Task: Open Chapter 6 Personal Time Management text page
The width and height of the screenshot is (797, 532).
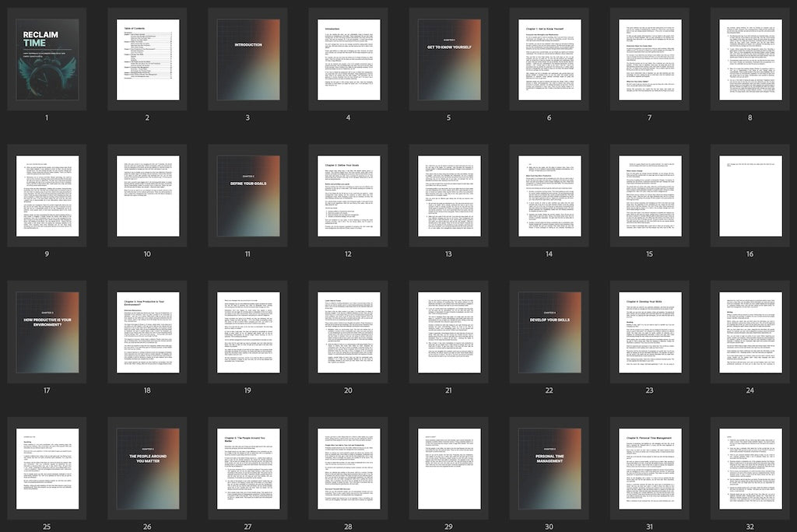Action: [649, 468]
